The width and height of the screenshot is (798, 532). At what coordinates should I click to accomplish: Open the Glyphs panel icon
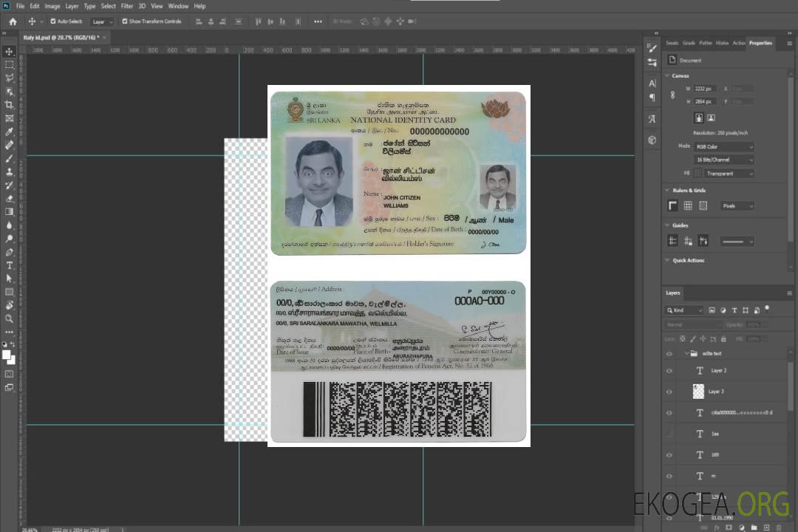click(x=652, y=119)
